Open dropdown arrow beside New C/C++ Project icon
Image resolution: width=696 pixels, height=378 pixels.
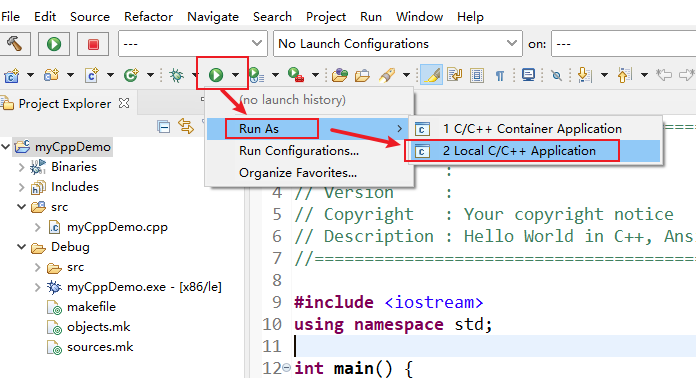tap(31, 75)
